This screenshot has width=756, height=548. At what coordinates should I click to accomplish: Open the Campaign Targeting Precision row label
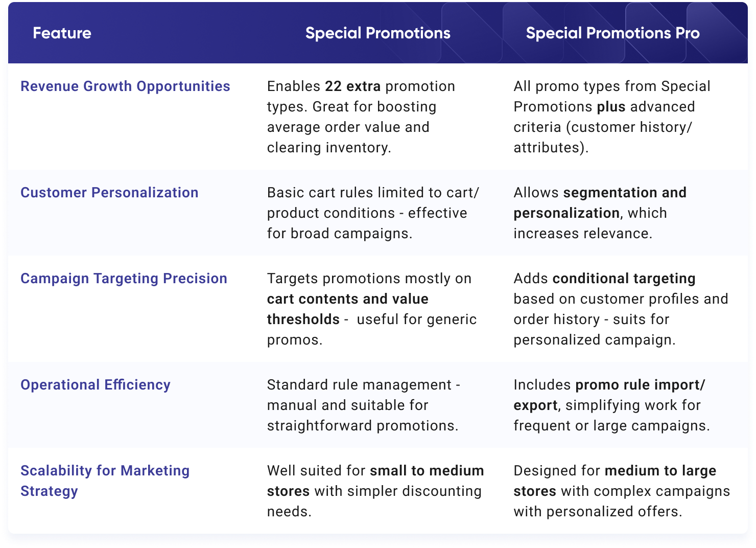pyautogui.click(x=124, y=279)
